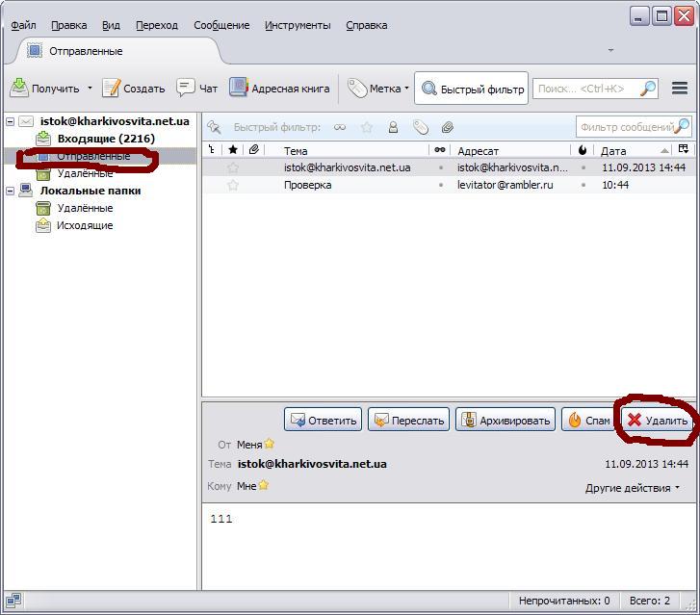Click the star next to Меня sender
Image resolution: width=700 pixels, height=615 pixels.
click(269, 444)
